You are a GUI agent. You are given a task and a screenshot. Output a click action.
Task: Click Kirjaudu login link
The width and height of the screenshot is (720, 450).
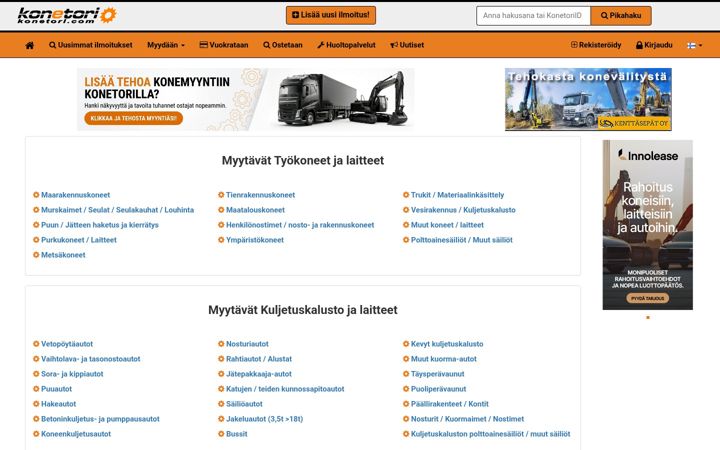[654, 45]
